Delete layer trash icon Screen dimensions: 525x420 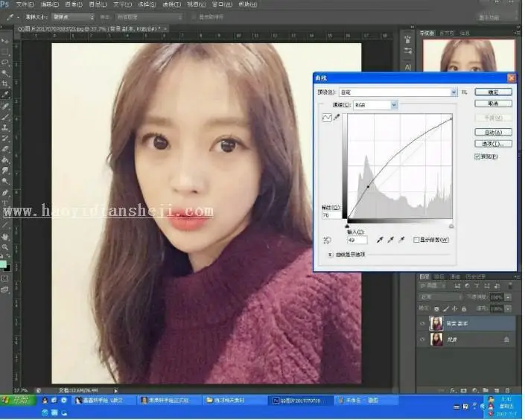[x=508, y=390]
